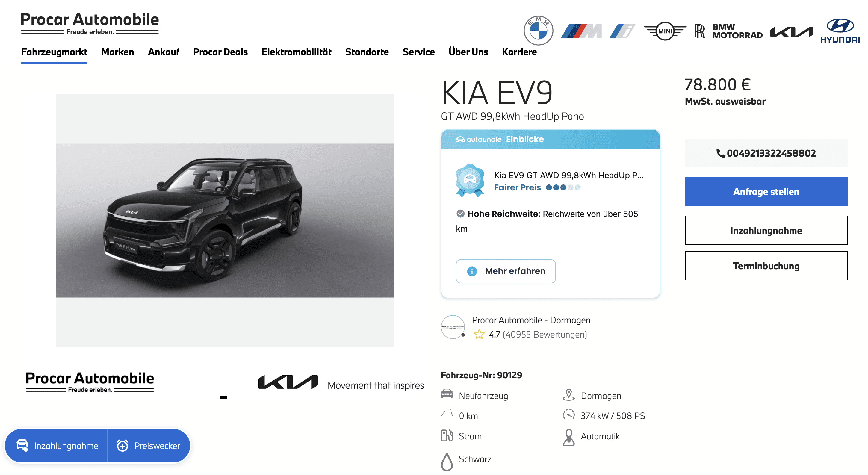Select the BMW i brand logo
This screenshot has height=475, width=868.
622,31
